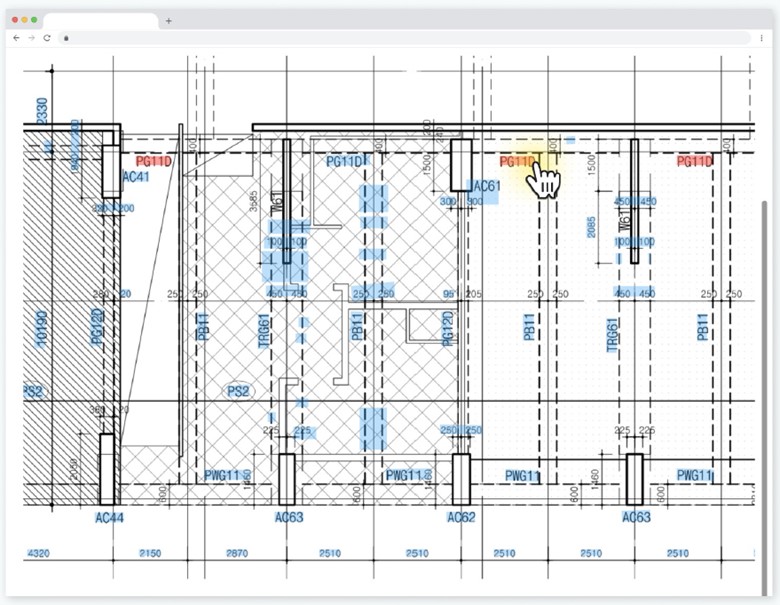
Task: Focus the browser address bar
Action: tap(400, 37)
